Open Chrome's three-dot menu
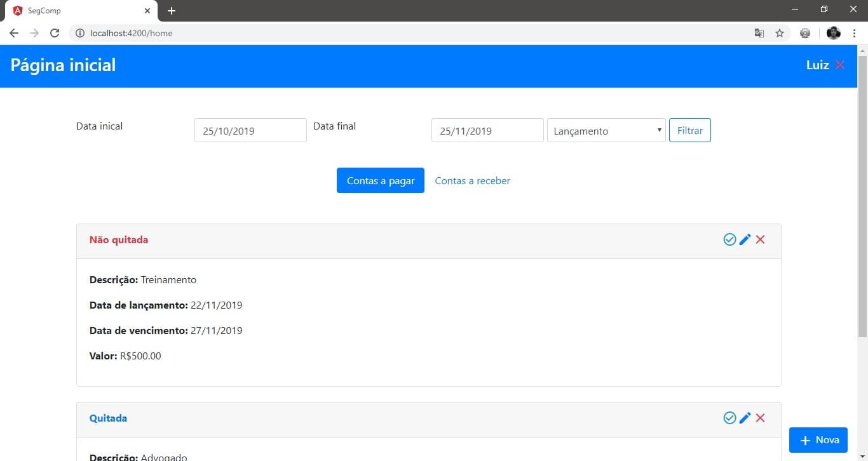Image resolution: width=868 pixels, height=461 pixels. (855, 33)
